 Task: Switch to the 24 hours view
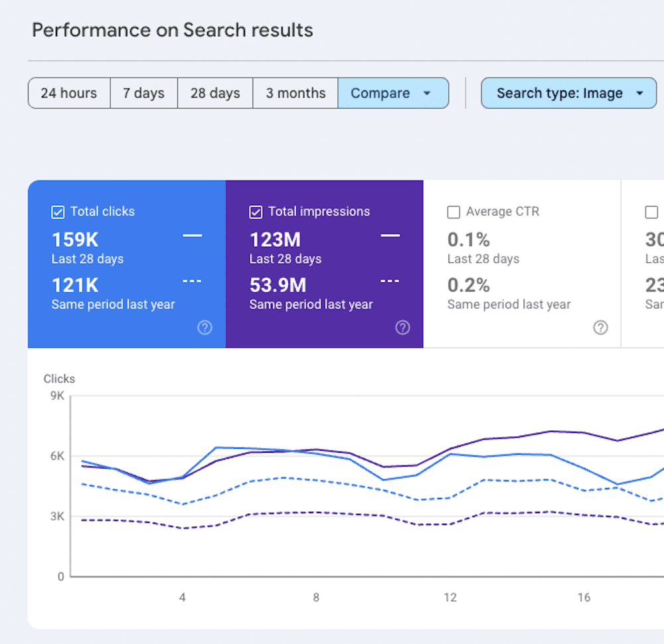[68, 93]
